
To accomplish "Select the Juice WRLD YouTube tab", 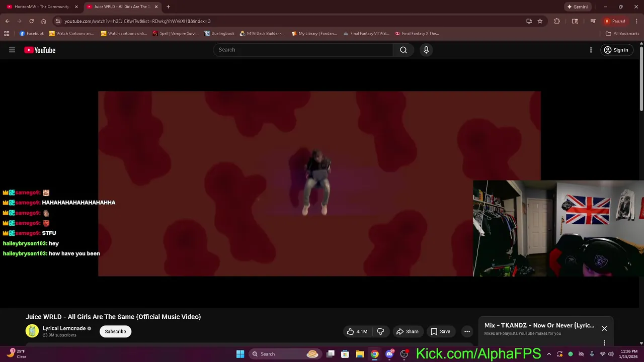I will (122, 7).
